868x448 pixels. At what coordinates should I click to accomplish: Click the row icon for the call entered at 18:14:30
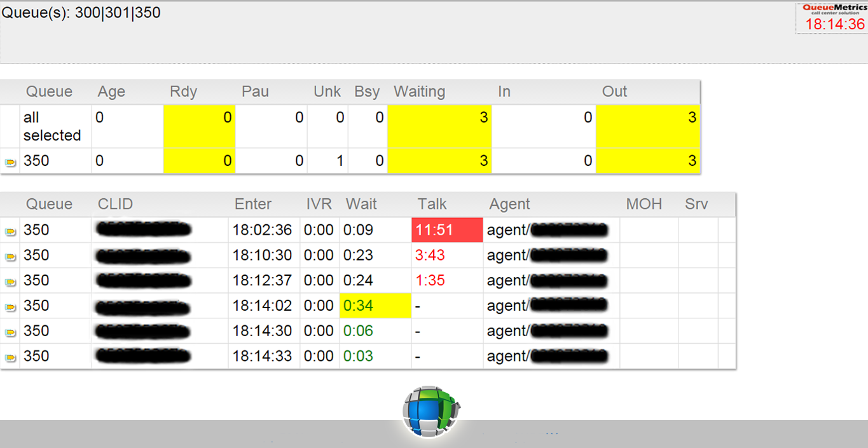(x=10, y=332)
